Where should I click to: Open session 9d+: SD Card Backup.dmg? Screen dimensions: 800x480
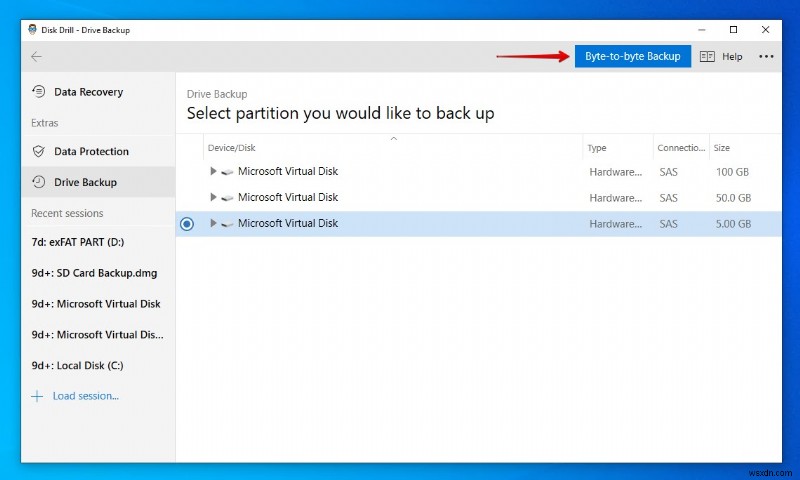pyautogui.click(x=94, y=273)
